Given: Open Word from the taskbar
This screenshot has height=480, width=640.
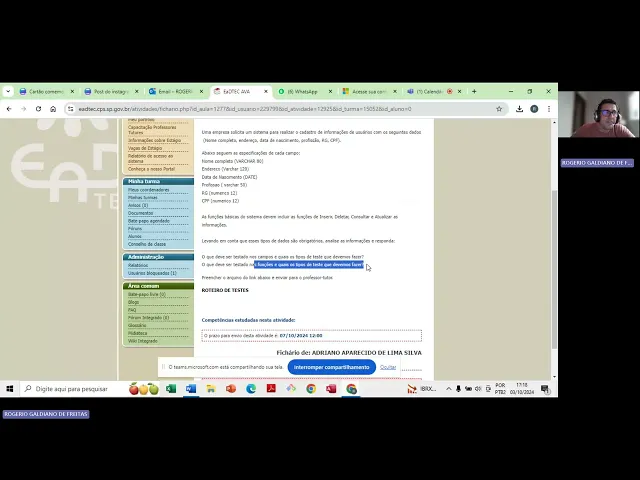Looking at the screenshot, I should [x=191, y=389].
